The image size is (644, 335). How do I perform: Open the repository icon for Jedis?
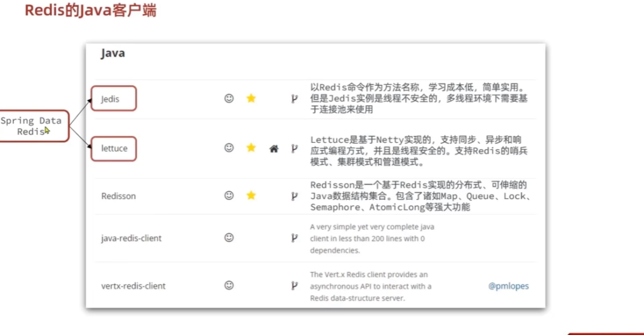point(294,98)
